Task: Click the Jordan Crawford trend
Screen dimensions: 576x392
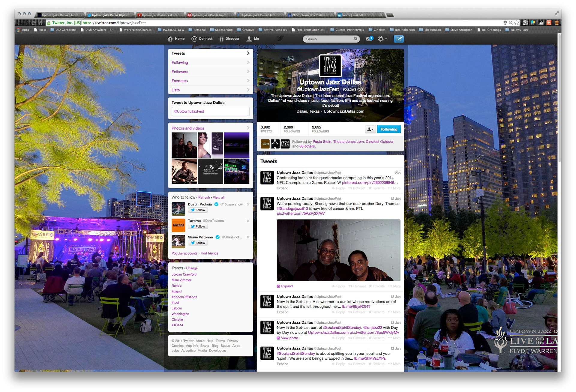Action: [x=184, y=274]
